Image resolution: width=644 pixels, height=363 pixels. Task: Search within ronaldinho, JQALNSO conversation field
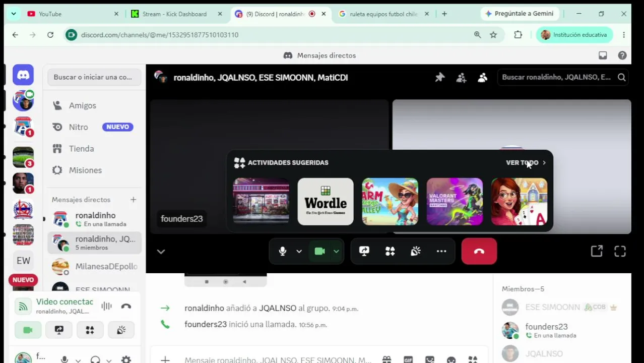coord(562,77)
